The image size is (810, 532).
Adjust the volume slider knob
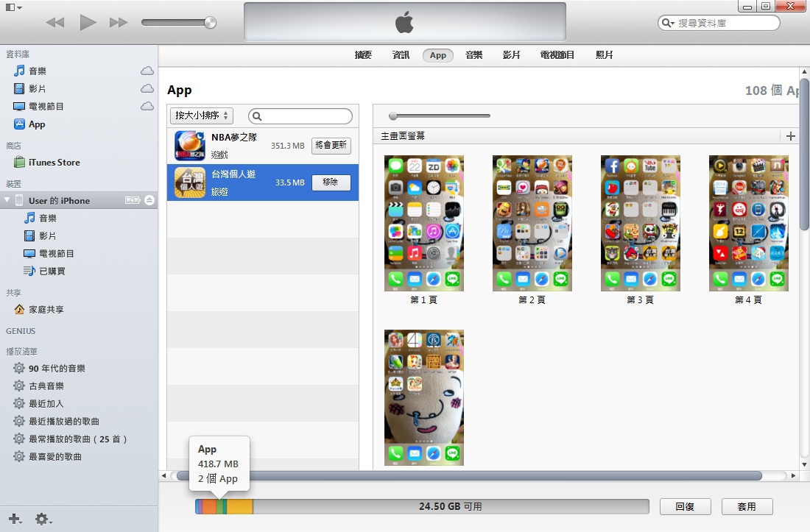[210, 22]
